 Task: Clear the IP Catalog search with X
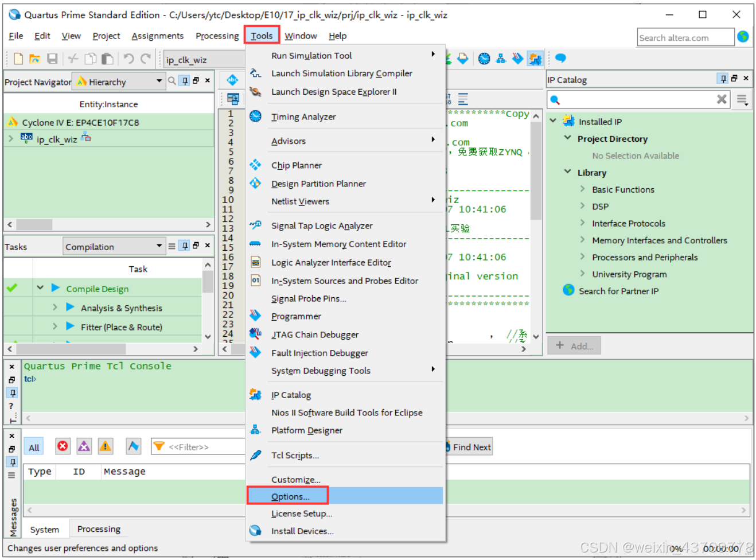pyautogui.click(x=722, y=100)
